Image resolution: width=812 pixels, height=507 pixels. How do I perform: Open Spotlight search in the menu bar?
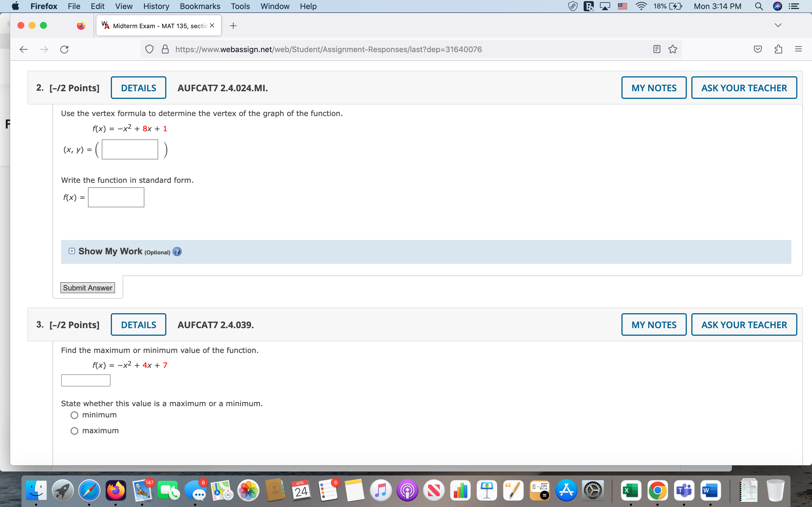(x=759, y=6)
